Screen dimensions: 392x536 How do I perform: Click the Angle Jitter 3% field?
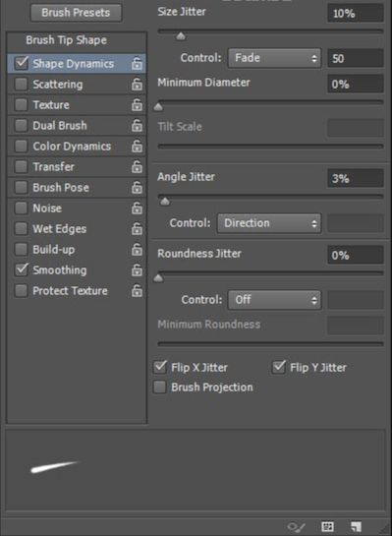point(356,178)
